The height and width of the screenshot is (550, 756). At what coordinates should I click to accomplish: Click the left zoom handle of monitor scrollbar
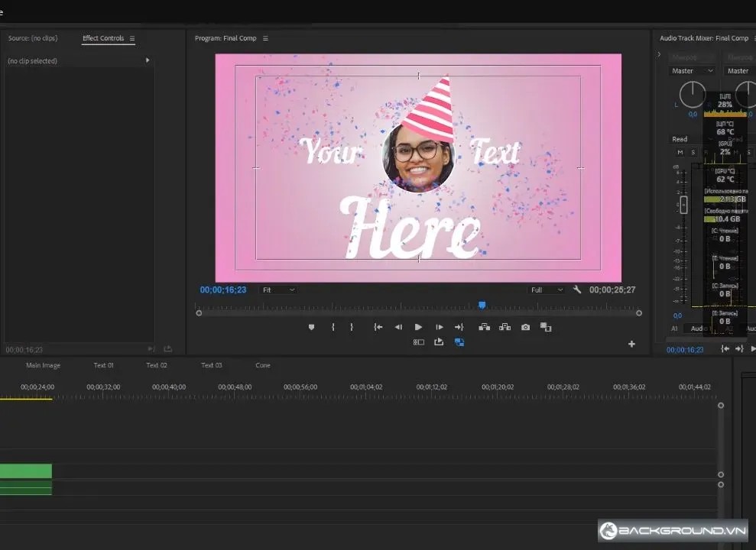199,313
